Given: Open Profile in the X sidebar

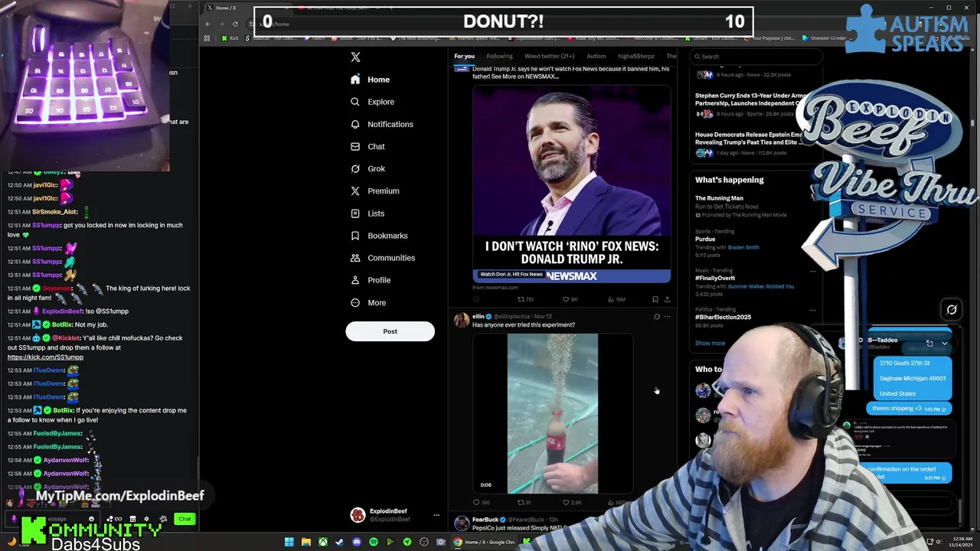Looking at the screenshot, I should tap(371, 280).
